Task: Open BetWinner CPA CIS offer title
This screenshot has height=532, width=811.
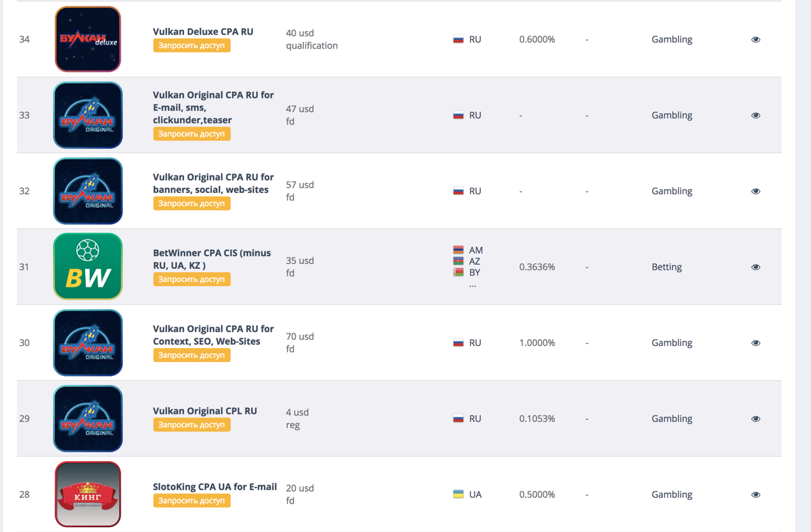Action: point(212,259)
